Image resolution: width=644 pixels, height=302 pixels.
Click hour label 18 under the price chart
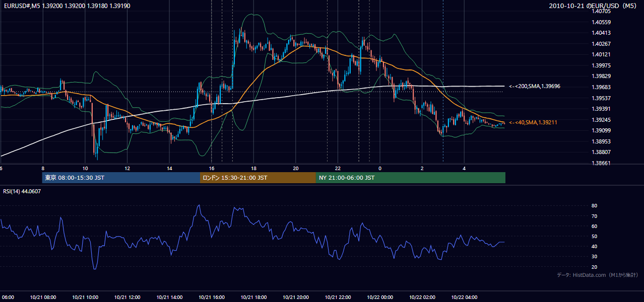(x=253, y=168)
